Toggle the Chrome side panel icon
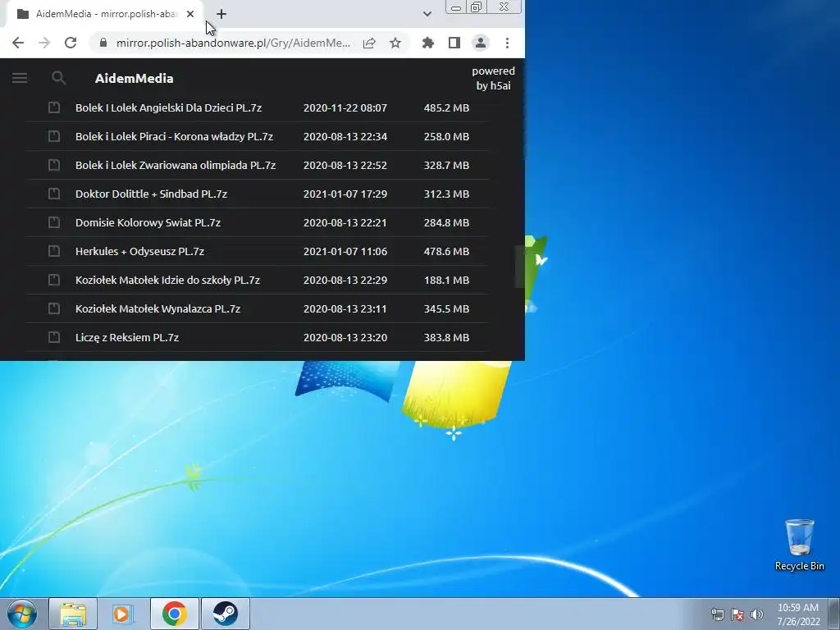The height and width of the screenshot is (630, 840). click(454, 43)
